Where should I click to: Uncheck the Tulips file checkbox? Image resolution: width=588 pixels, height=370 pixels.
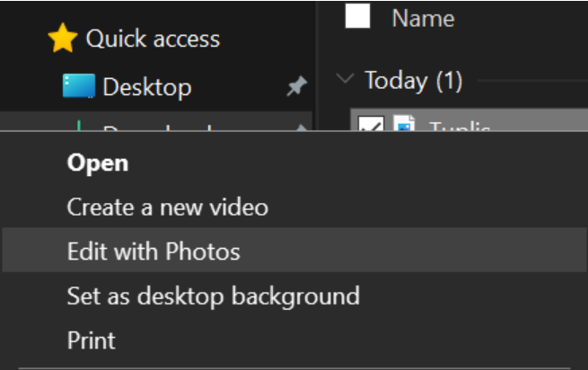click(x=368, y=126)
